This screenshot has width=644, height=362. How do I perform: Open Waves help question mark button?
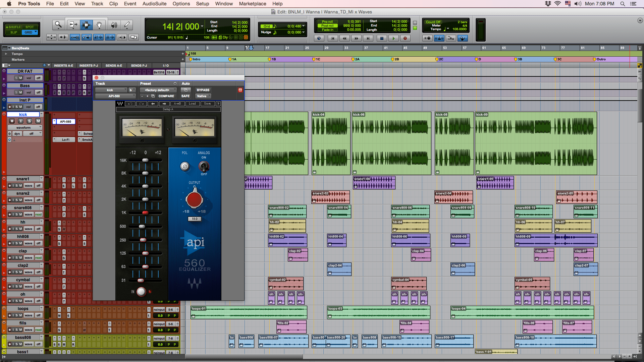tap(218, 104)
